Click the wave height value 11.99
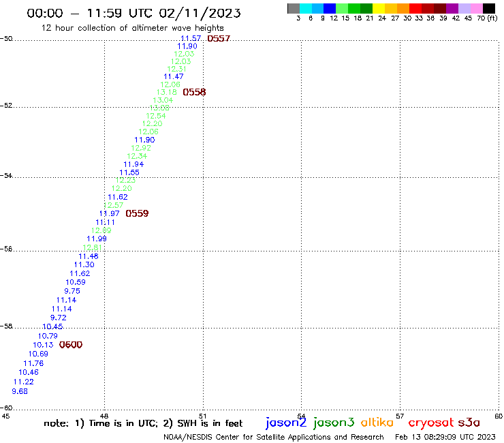504x443 pixels. click(97, 239)
